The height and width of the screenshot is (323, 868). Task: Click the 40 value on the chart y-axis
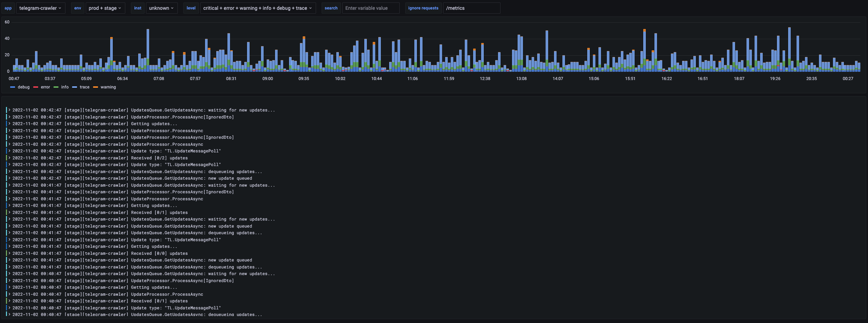[7, 38]
